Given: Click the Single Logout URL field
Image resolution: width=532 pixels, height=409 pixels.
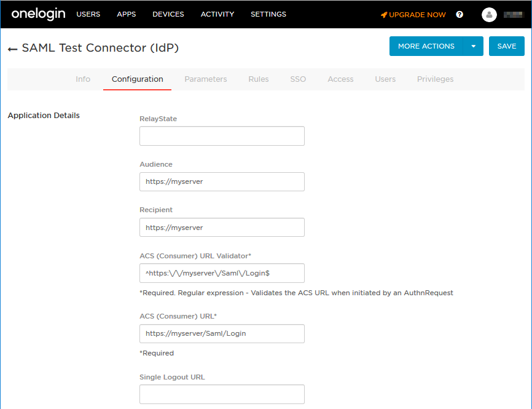Looking at the screenshot, I should pyautogui.click(x=222, y=394).
